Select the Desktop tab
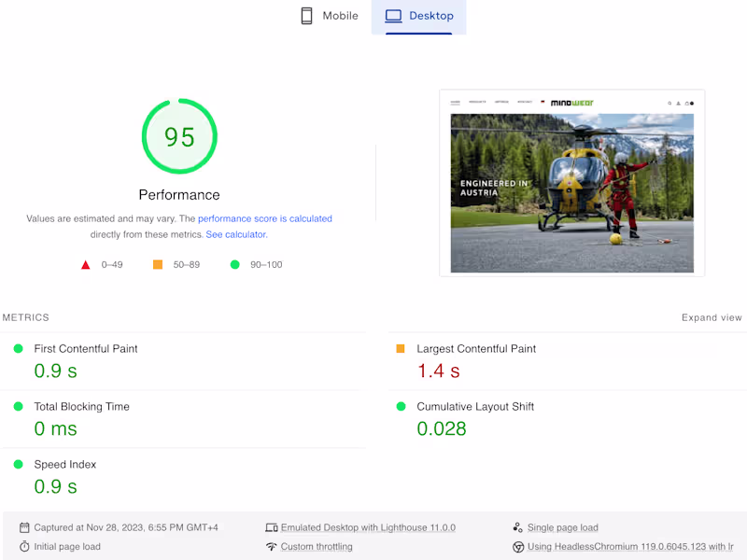The image size is (747, 560). tap(419, 16)
